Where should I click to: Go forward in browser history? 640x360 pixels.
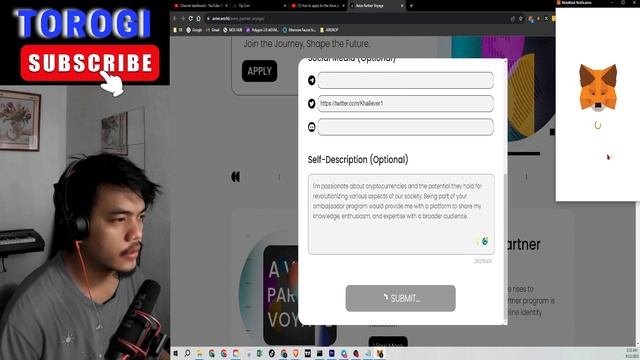click(x=182, y=18)
